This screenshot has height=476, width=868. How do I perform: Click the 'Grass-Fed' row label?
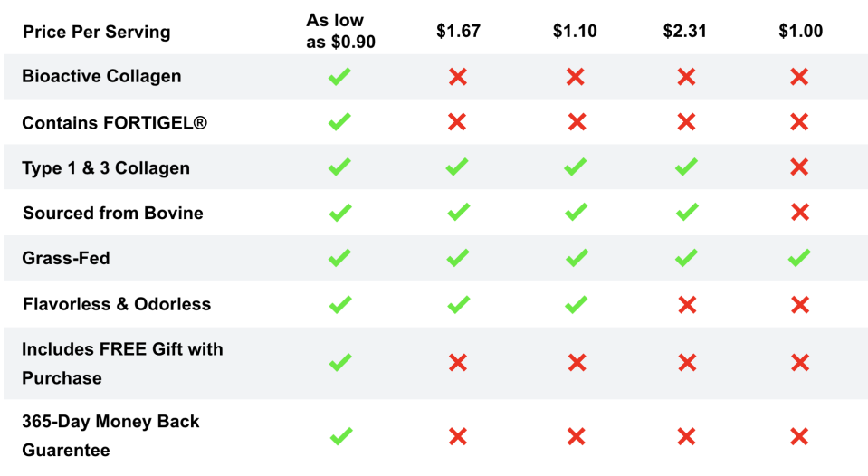click(x=66, y=258)
